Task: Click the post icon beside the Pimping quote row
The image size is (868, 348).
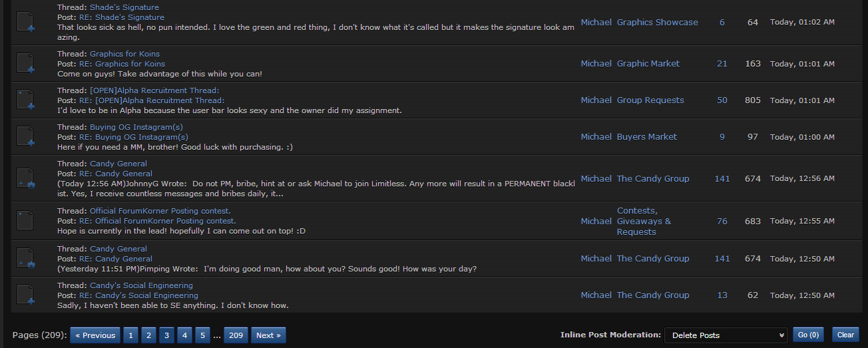Action: (x=25, y=258)
